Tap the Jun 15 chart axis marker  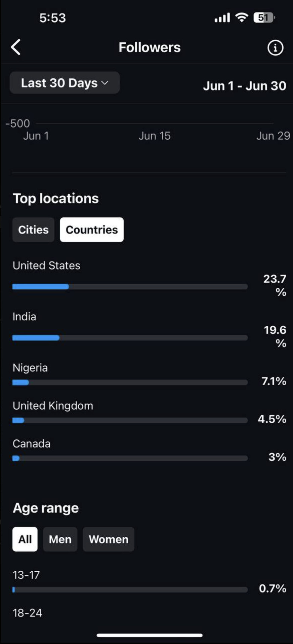(155, 136)
